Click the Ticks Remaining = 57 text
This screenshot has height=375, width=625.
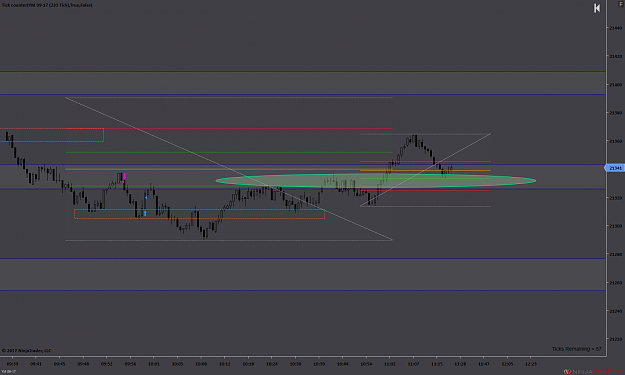pyautogui.click(x=576, y=349)
